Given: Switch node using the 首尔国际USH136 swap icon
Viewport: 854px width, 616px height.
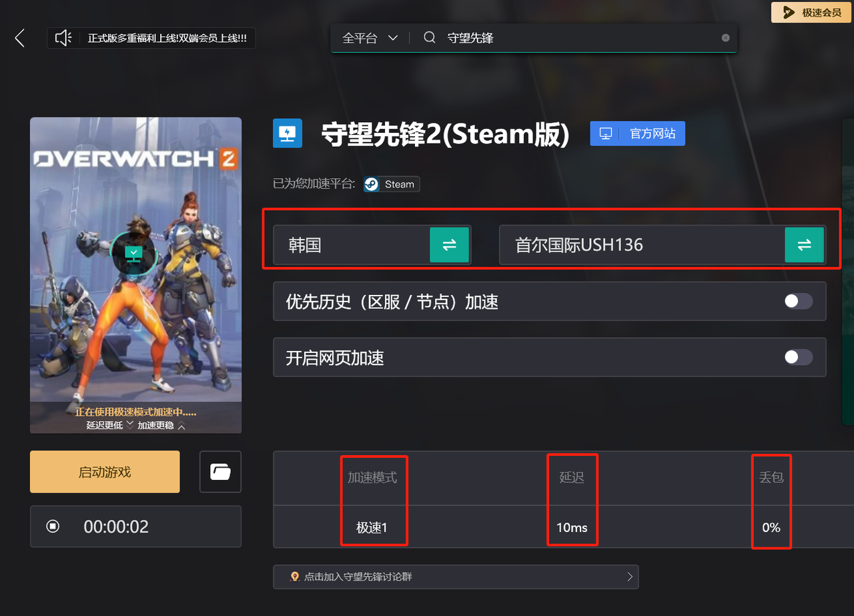Looking at the screenshot, I should click(805, 245).
